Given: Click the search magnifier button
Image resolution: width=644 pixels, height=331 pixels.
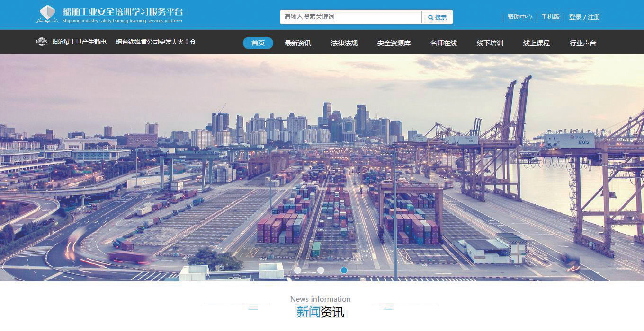Looking at the screenshot, I should (x=437, y=17).
